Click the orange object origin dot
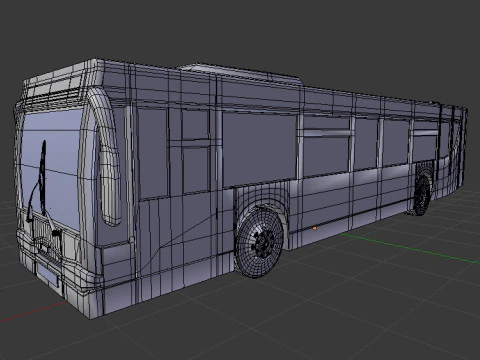Viewport: 480px width, 360px height. [x=315, y=228]
